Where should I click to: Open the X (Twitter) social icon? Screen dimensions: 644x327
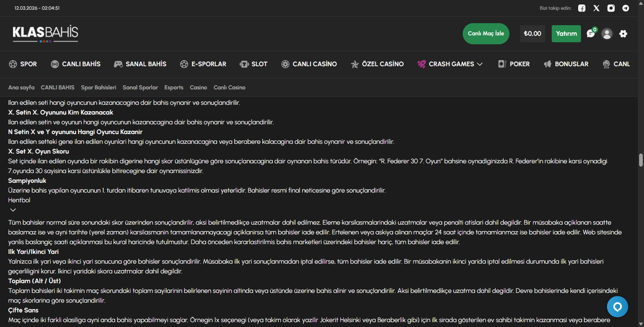596,8
